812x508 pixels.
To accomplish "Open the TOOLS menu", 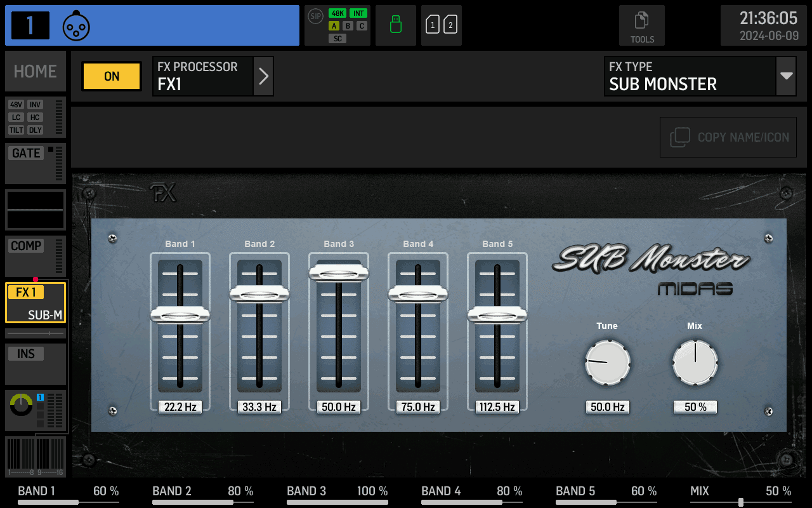I will [642, 25].
